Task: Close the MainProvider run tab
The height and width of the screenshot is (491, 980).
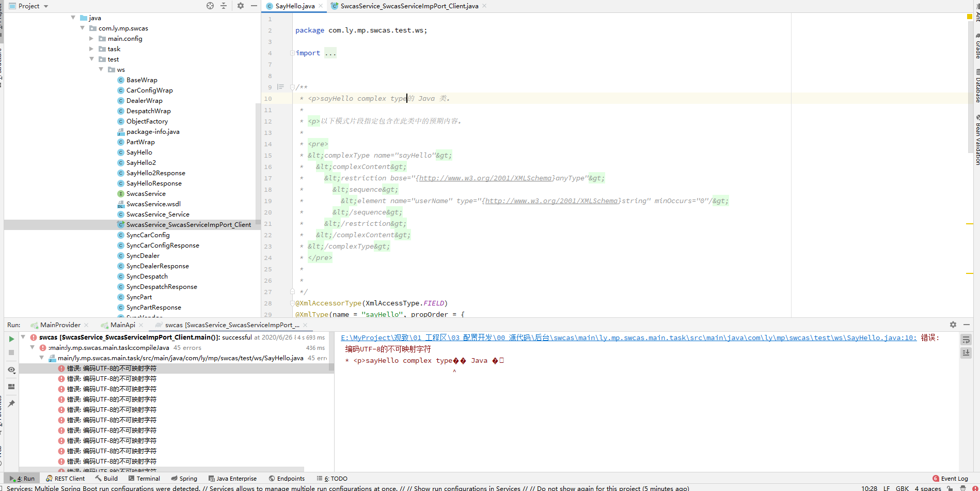Action: pyautogui.click(x=86, y=325)
